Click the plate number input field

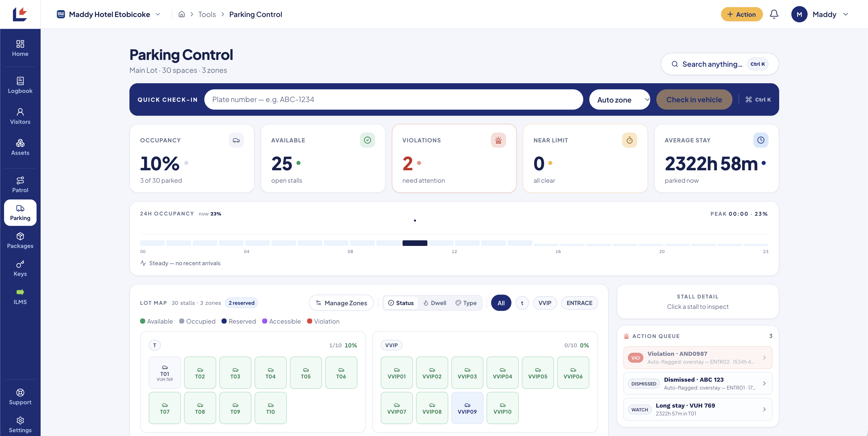point(394,100)
